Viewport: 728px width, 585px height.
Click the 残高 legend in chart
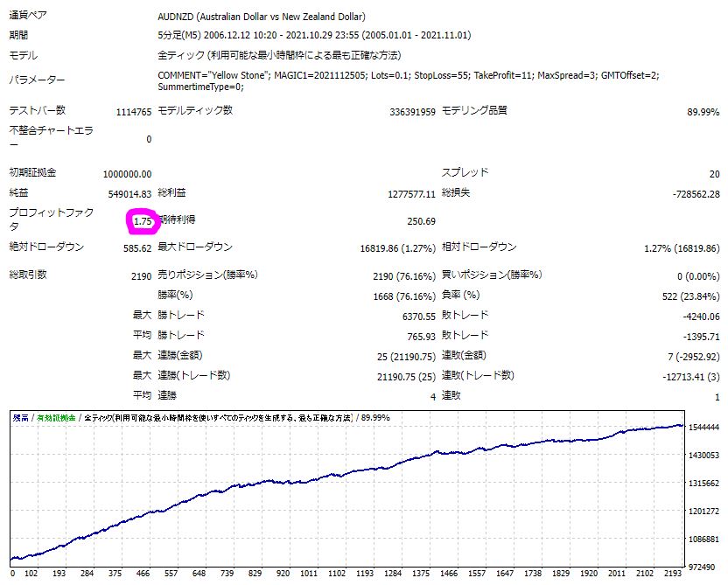(20, 418)
